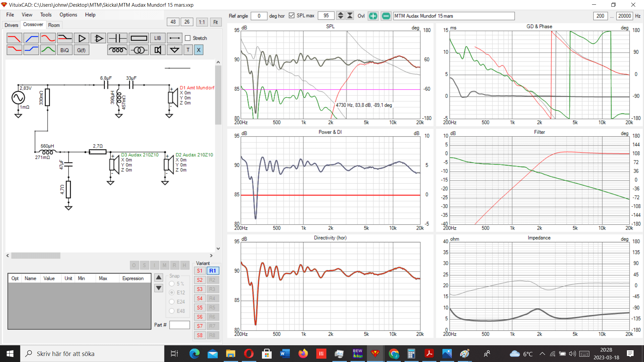This screenshot has height=362, width=644.
Task: Add a blue high shelf filter
Action: pyautogui.click(x=31, y=50)
